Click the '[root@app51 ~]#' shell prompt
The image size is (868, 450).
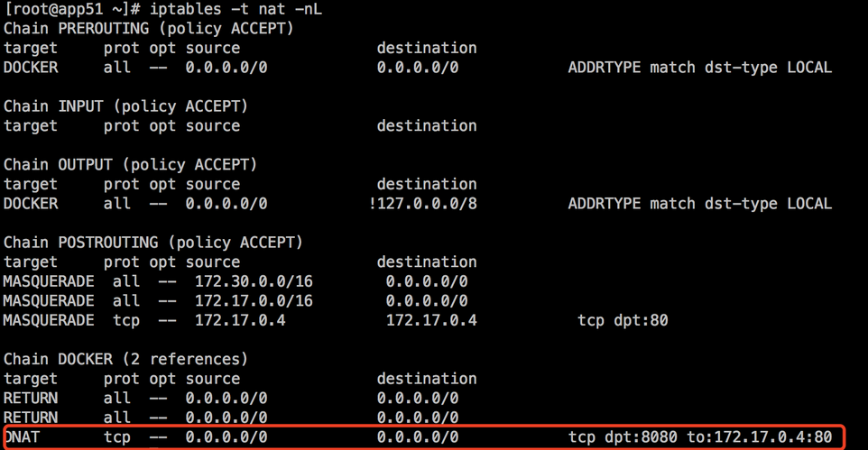(x=72, y=9)
